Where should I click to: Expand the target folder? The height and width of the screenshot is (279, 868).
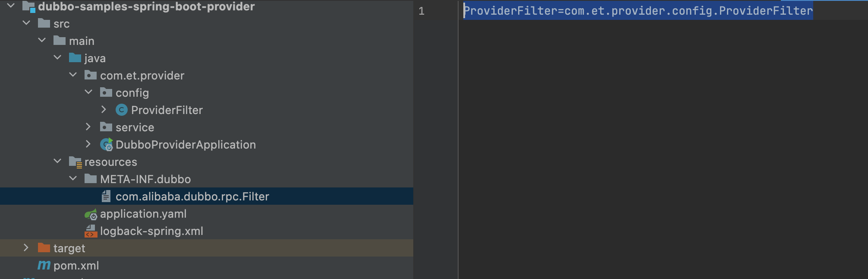click(26, 248)
